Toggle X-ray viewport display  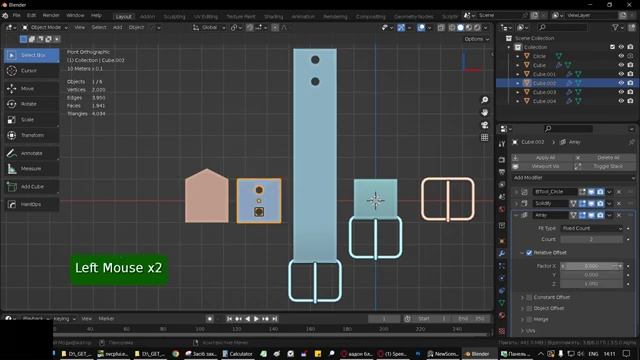tap(441, 28)
